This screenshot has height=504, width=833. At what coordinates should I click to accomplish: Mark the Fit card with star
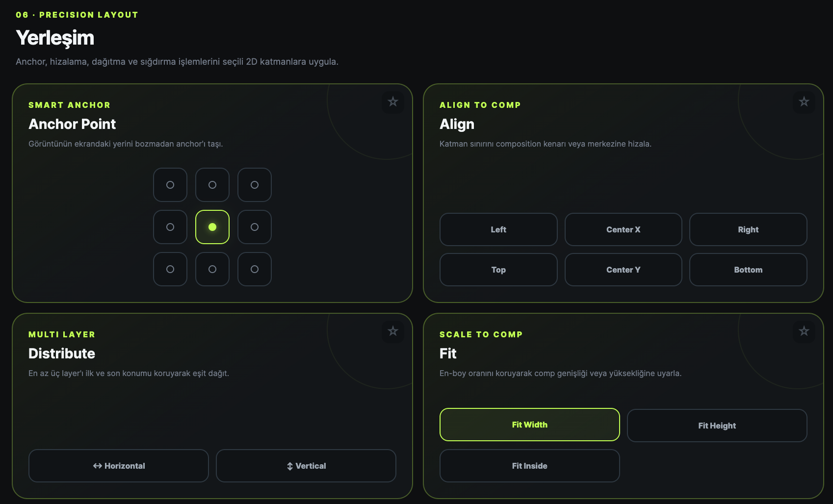(x=804, y=331)
